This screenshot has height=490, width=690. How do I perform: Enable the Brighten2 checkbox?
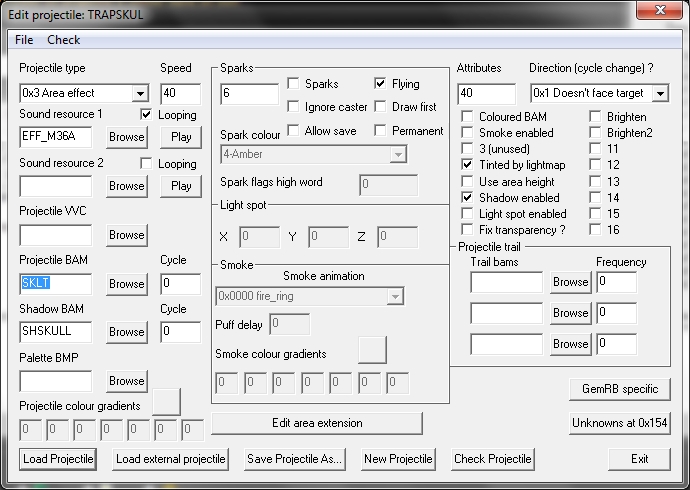[595, 132]
